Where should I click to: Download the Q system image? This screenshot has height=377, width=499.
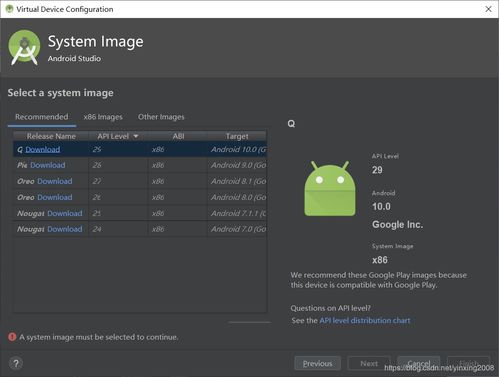43,149
